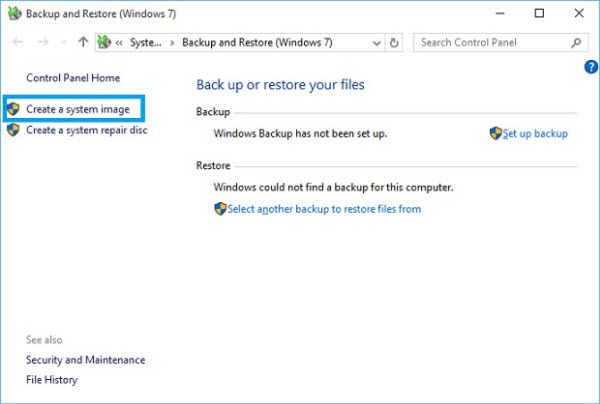
Task: Expand the breadcrumb arrow after Syste...
Action: [172, 43]
